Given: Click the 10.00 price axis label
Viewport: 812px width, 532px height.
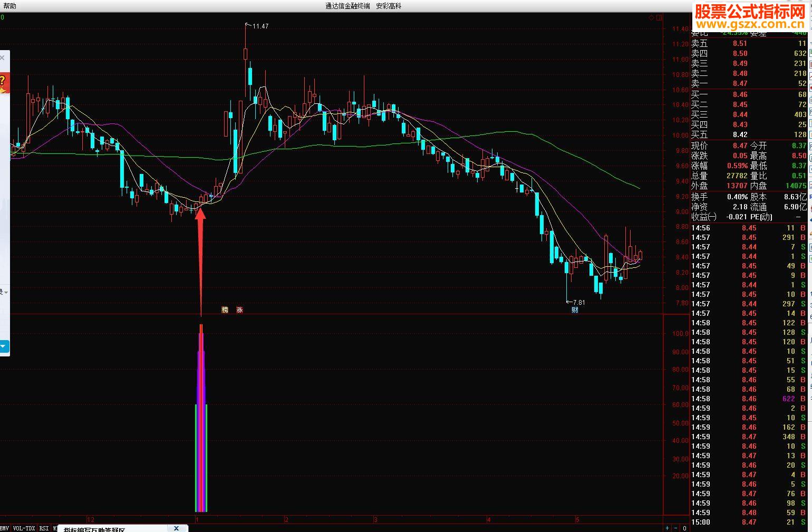Looking at the screenshot, I should pyautogui.click(x=680, y=136).
